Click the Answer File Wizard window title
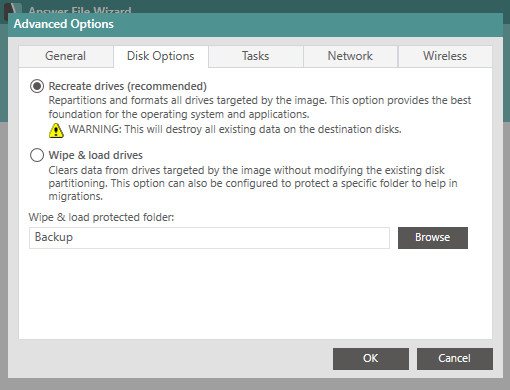510x390 pixels. pyautogui.click(x=80, y=10)
